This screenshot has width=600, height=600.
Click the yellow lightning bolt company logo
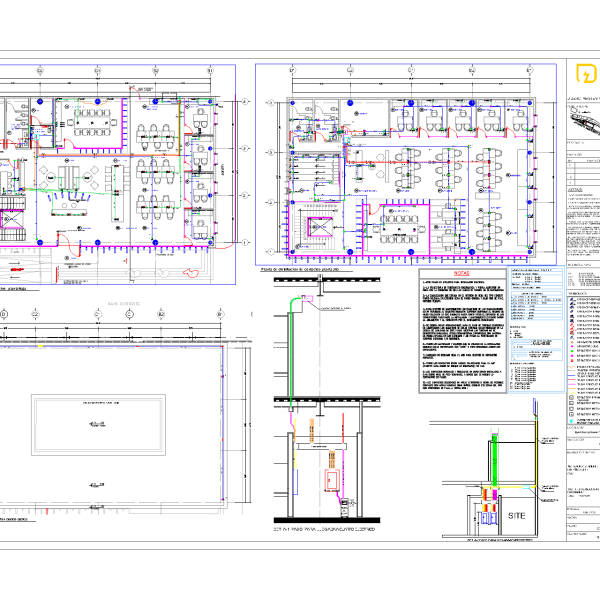(580, 75)
